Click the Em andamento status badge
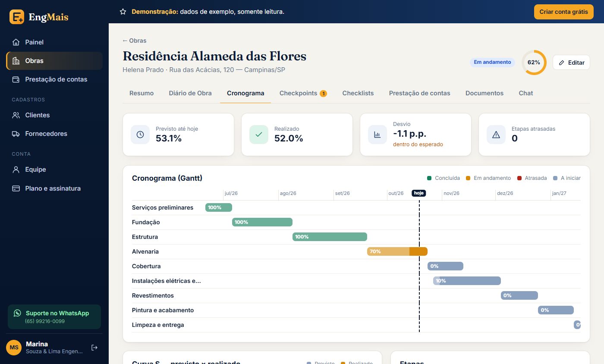 pyautogui.click(x=492, y=62)
